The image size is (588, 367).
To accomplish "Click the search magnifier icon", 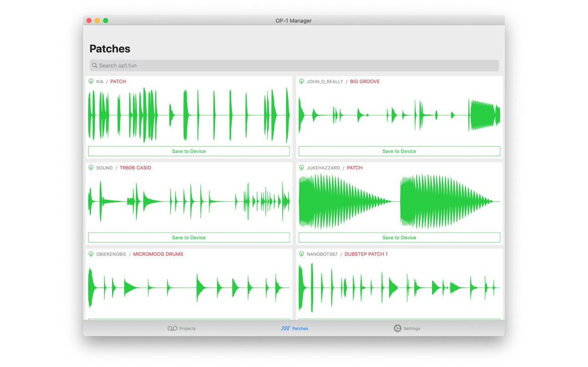I will click(x=95, y=66).
